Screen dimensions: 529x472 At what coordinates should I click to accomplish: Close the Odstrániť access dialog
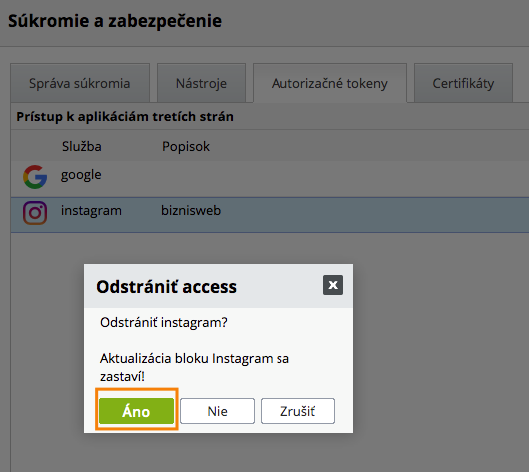coord(333,285)
